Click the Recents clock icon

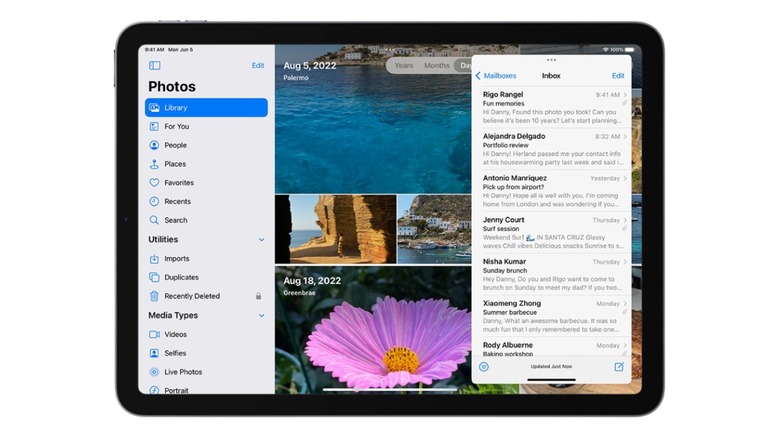click(154, 202)
